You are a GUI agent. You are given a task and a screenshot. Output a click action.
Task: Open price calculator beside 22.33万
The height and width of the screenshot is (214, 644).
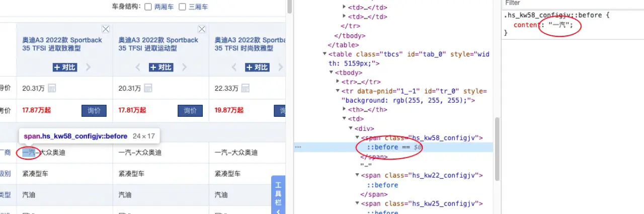[x=245, y=88]
